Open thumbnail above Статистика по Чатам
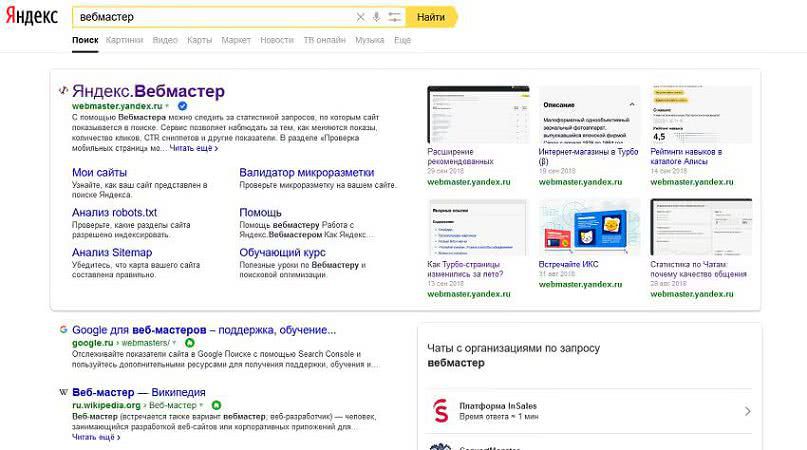 (x=701, y=227)
